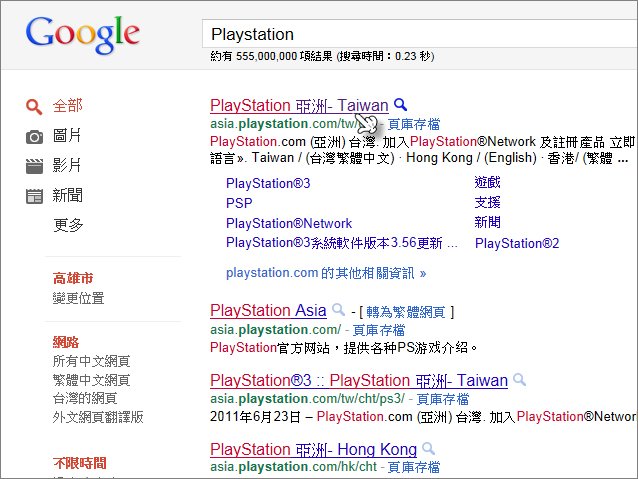
Task: Open the 支援 sitelink
Action: (487, 202)
